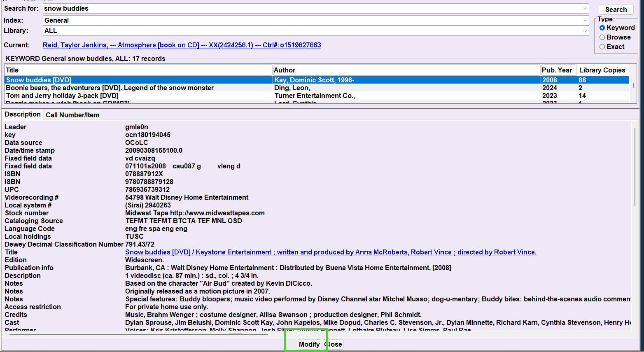Expand the Library dropdown

tap(585, 30)
